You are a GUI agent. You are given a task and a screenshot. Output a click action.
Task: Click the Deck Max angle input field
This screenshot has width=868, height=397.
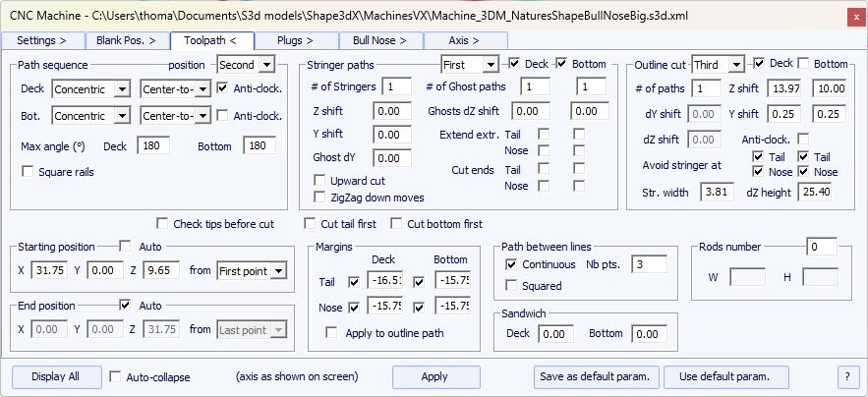[152, 145]
